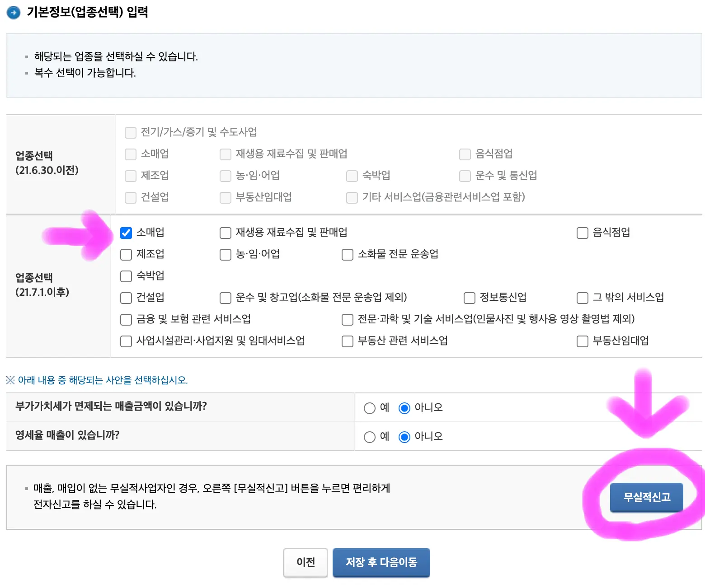The width and height of the screenshot is (705, 588).
Task: Check 기타 서비스업(금융관련서비스업 포함)
Action: pos(352,197)
